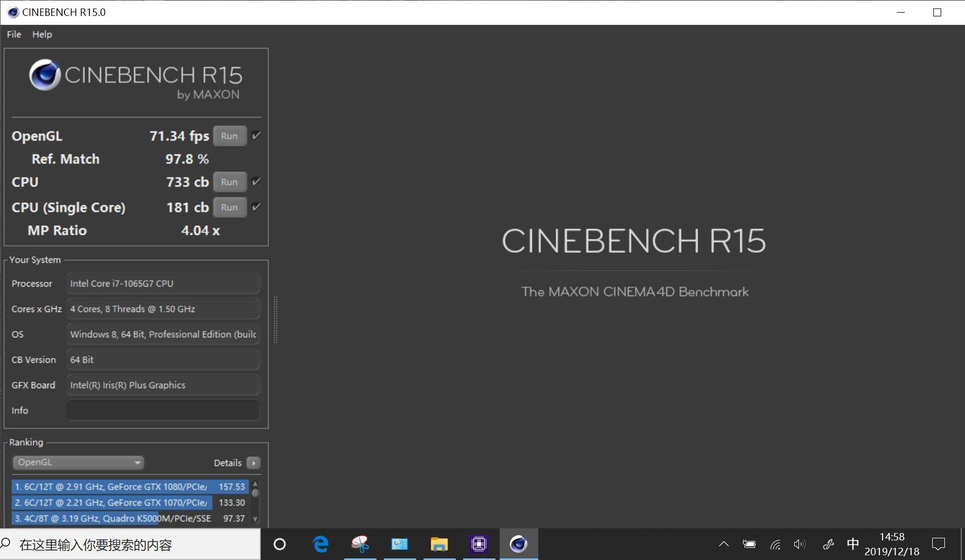Click the OpenGL score 71.34 fps
The image size is (965, 560).
pyautogui.click(x=179, y=136)
